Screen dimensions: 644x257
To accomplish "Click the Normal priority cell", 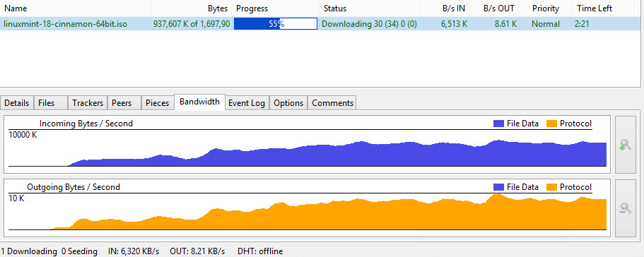I will tap(546, 24).
